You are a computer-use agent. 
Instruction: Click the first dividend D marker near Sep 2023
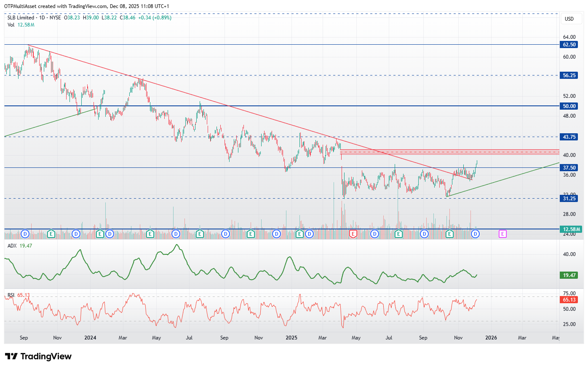25,234
